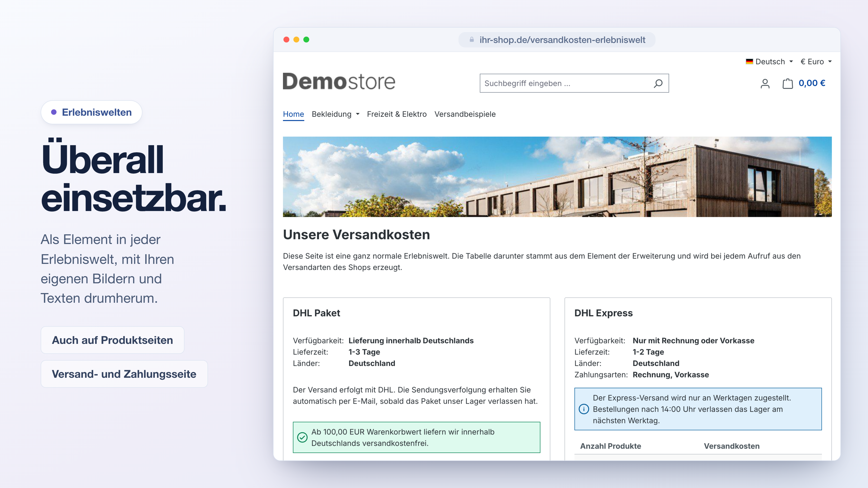Click the green checkmark icon in free-shipping notice
The width and height of the screenshot is (868, 488).
pos(302,437)
